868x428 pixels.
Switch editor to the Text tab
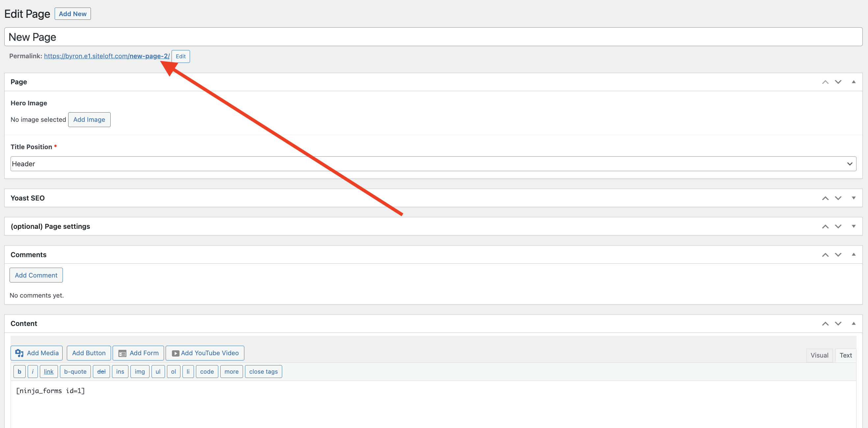click(845, 356)
